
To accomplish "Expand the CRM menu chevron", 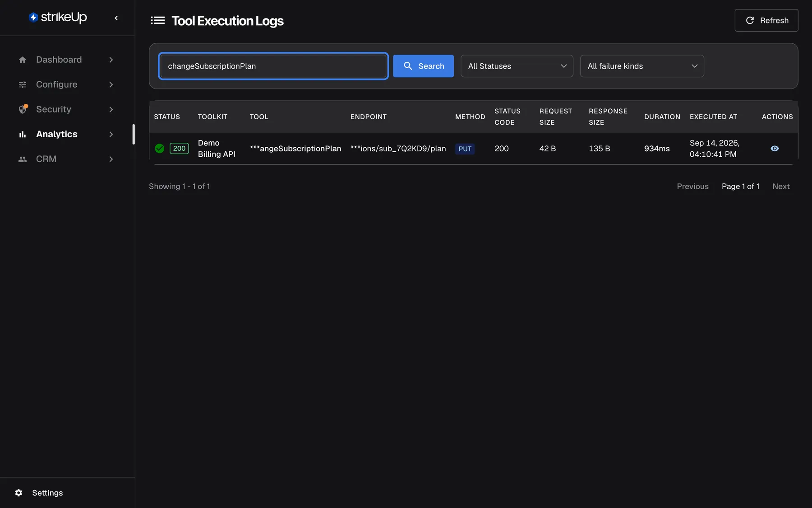I will [111, 159].
